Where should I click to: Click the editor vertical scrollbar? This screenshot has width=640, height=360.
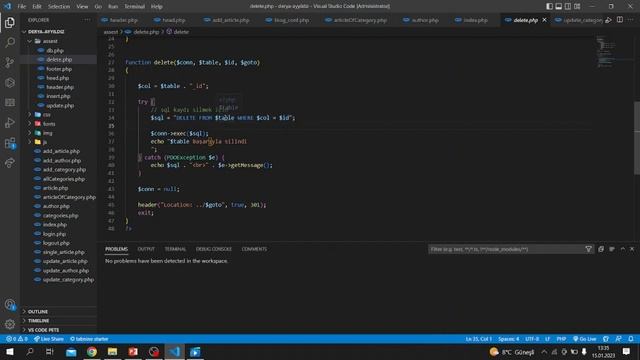636,137
